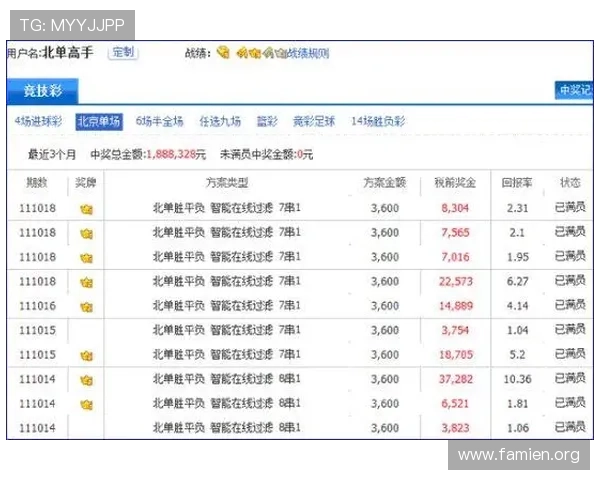Click the 8串1 plan type in the 37,282 row
Image resolution: width=600 pixels, height=480 pixels.
(x=290, y=379)
